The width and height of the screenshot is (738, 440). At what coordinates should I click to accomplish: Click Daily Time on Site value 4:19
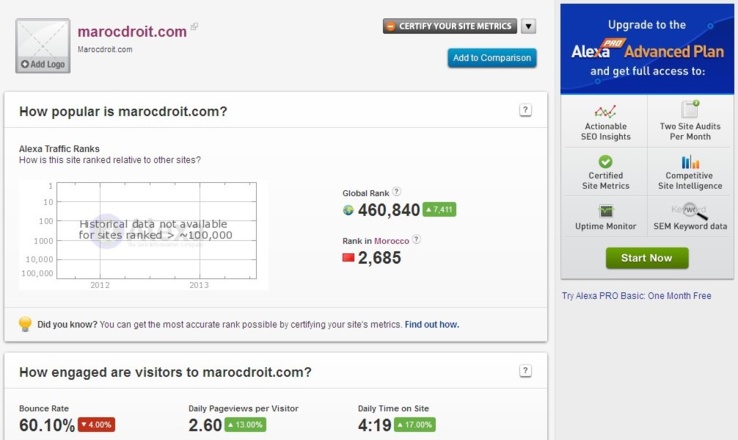point(375,425)
